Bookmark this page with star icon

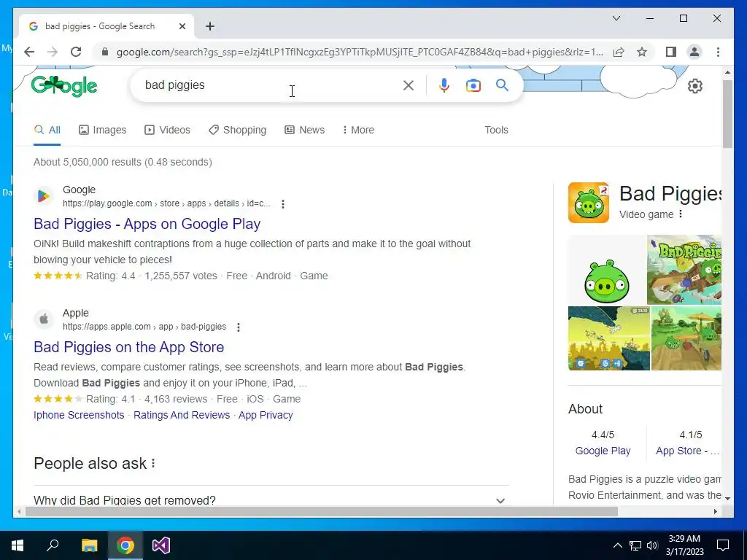tap(642, 52)
